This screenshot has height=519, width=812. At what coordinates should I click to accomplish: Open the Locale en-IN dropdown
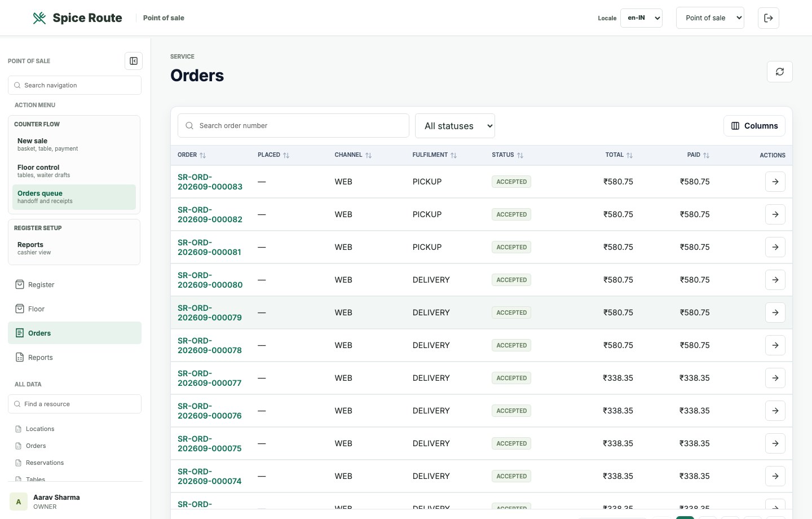click(641, 18)
